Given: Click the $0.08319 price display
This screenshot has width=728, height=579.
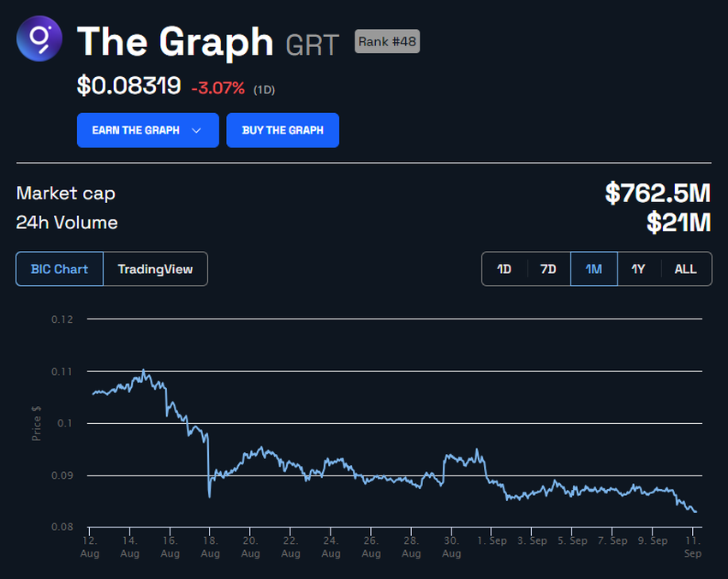Looking at the screenshot, I should (128, 86).
